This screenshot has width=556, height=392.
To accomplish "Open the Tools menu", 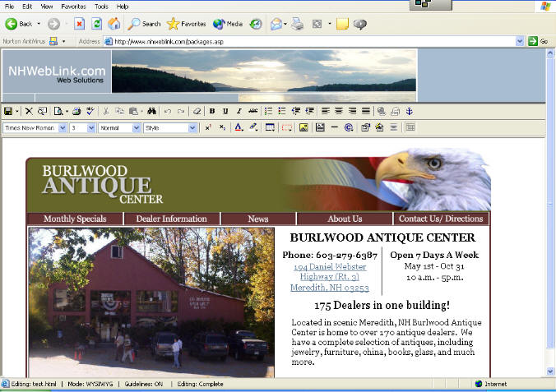I will [x=101, y=7].
